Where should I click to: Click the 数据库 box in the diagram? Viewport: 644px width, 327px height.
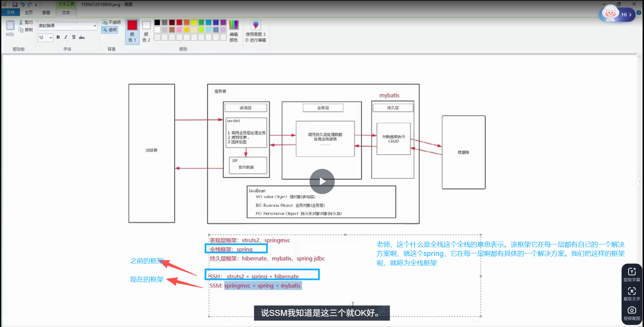(x=464, y=152)
